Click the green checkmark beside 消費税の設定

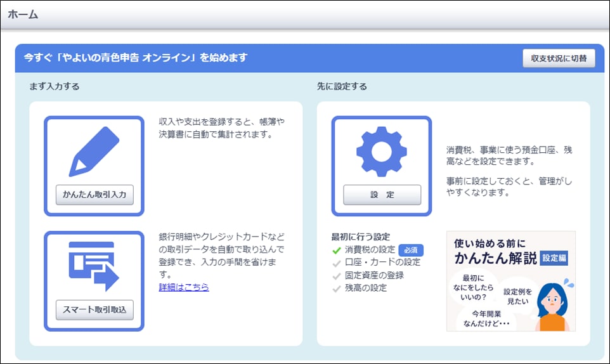point(337,250)
